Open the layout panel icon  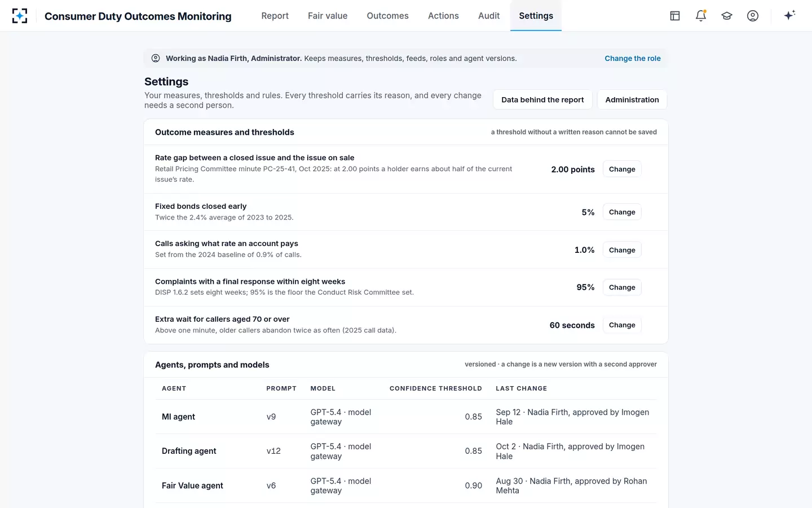(x=675, y=16)
